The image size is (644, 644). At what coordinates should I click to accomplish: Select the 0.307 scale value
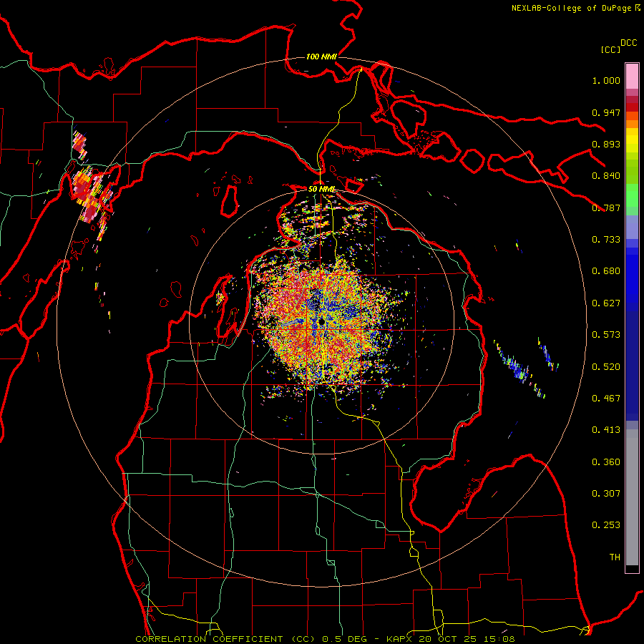606,494
